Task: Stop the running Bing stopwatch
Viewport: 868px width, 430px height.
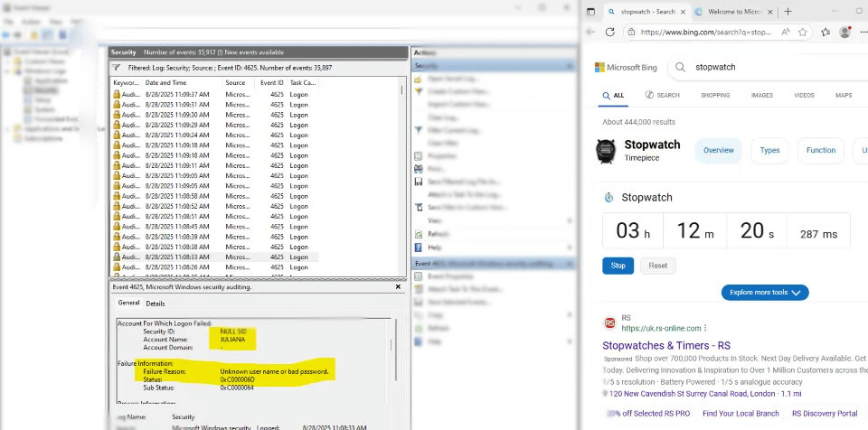Action: [x=618, y=266]
